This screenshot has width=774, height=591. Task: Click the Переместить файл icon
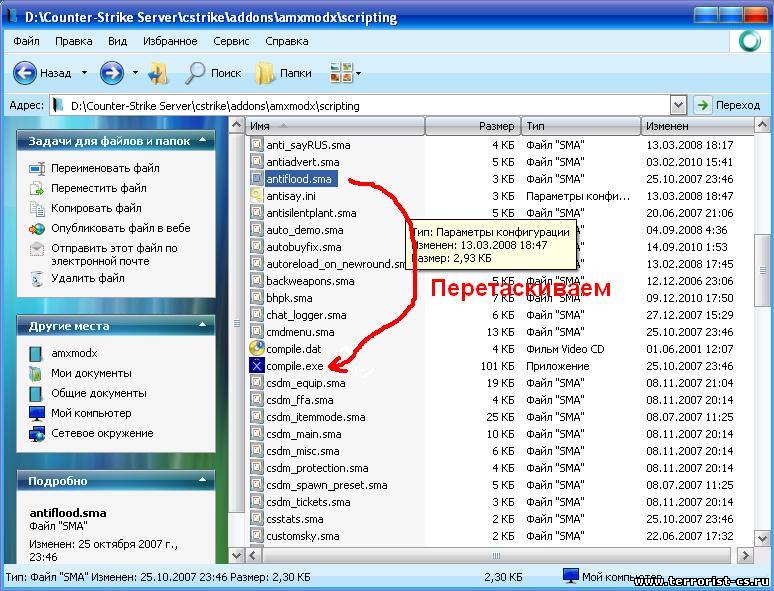click(x=37, y=188)
